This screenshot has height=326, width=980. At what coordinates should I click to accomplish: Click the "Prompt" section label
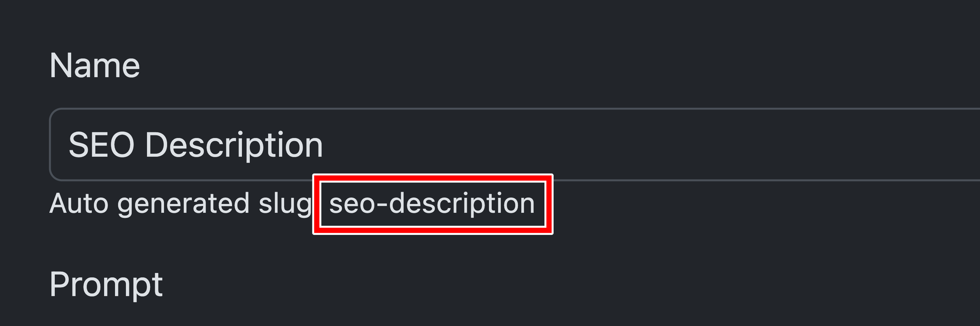click(x=106, y=284)
